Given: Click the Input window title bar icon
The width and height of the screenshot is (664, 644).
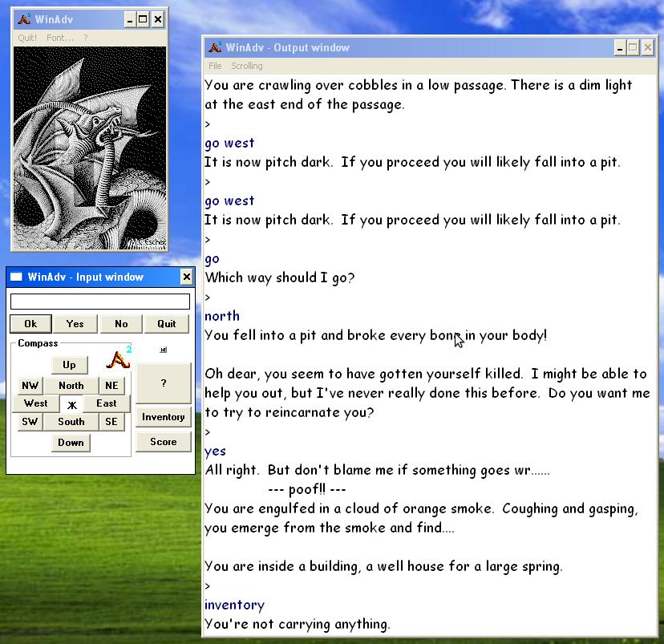Looking at the screenshot, I should point(16,277).
